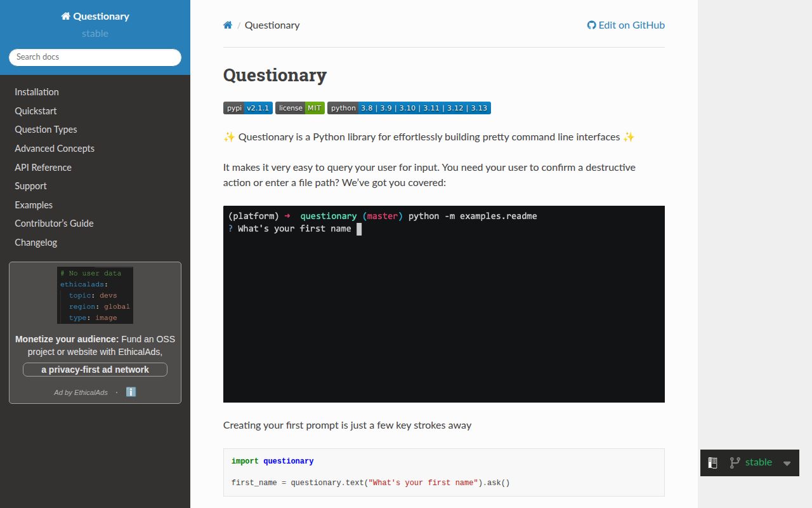Click the python versions badge
Image resolution: width=812 pixels, height=508 pixels.
[x=409, y=108]
